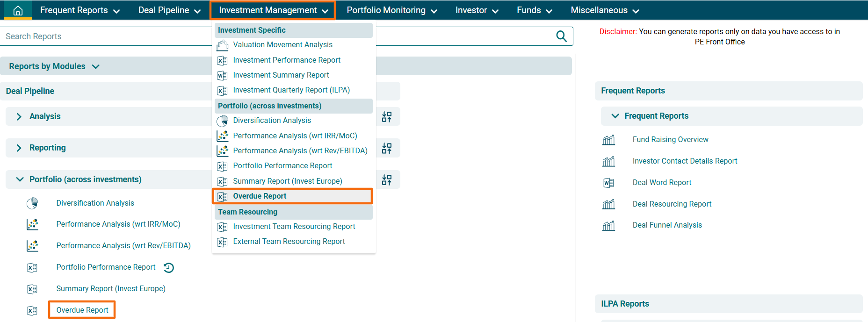Click the sort icon on the Analysis row
The image size is (868, 322).
pyautogui.click(x=387, y=117)
